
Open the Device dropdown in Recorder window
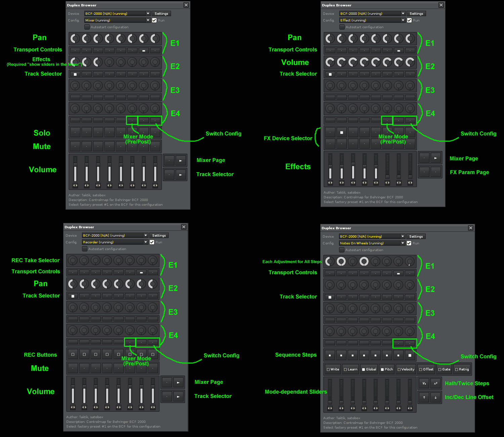coord(115,235)
